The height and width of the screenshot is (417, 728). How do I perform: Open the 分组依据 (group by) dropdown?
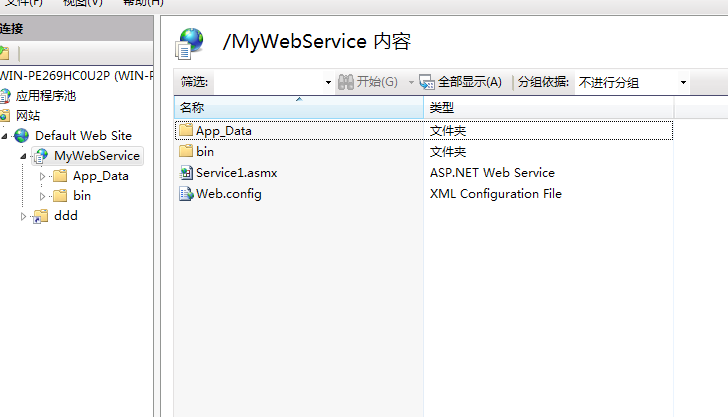point(632,82)
